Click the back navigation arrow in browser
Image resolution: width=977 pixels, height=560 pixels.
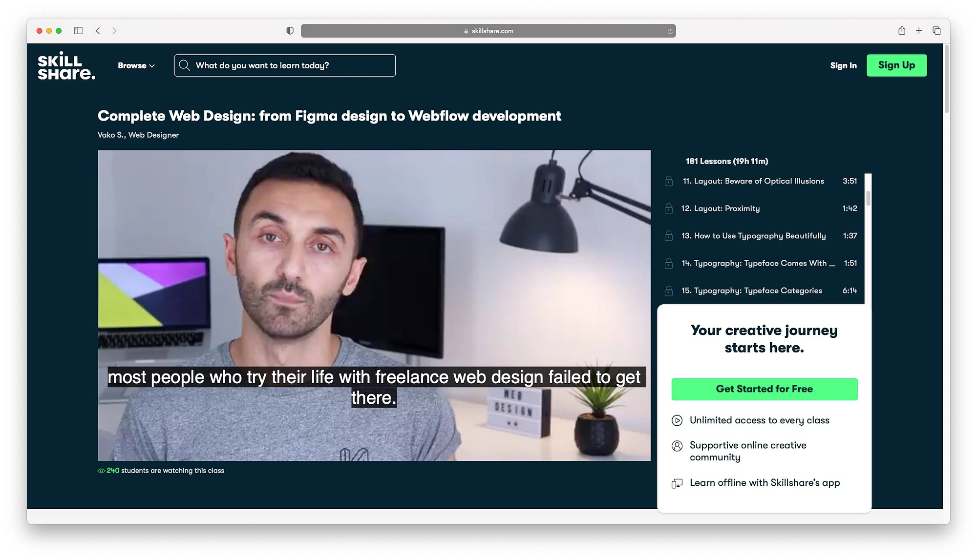[x=98, y=31]
